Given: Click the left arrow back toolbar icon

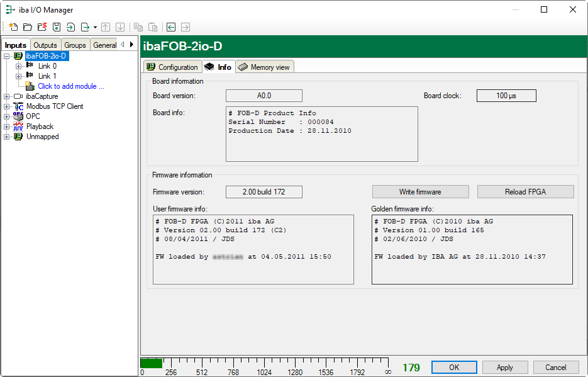Looking at the screenshot, I should [170, 27].
